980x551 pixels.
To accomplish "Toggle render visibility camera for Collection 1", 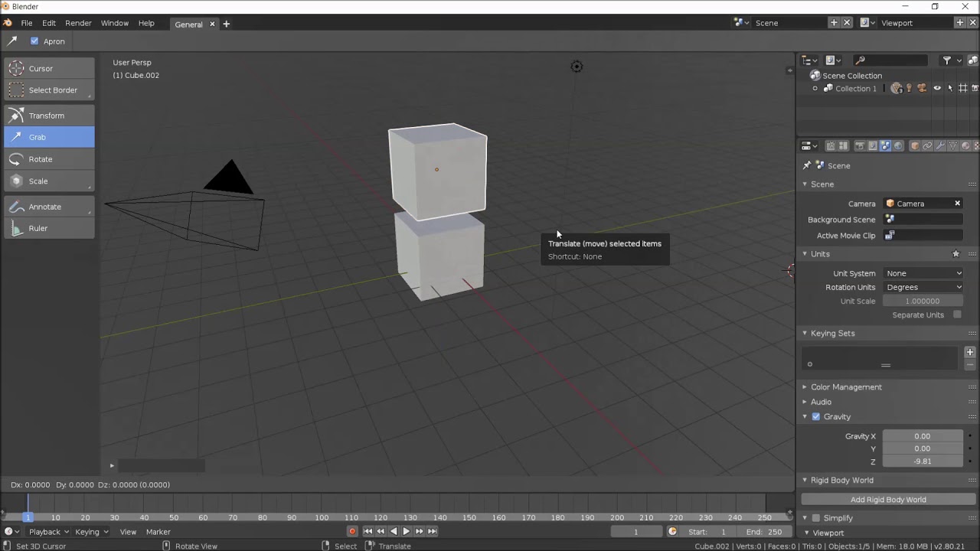I will [x=975, y=88].
